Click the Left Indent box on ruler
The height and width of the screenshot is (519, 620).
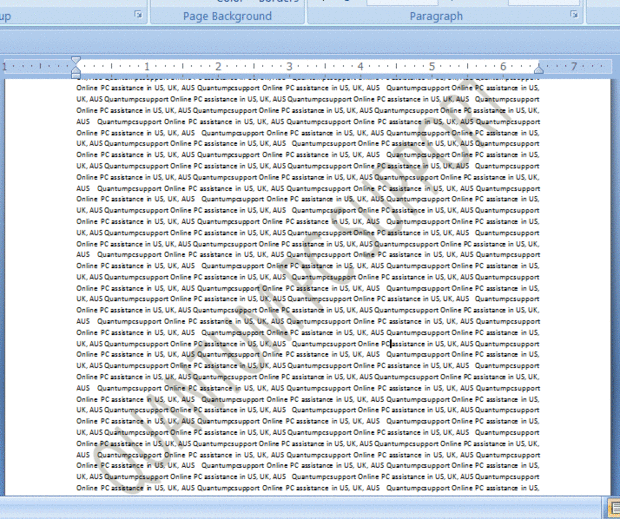tap(76, 75)
